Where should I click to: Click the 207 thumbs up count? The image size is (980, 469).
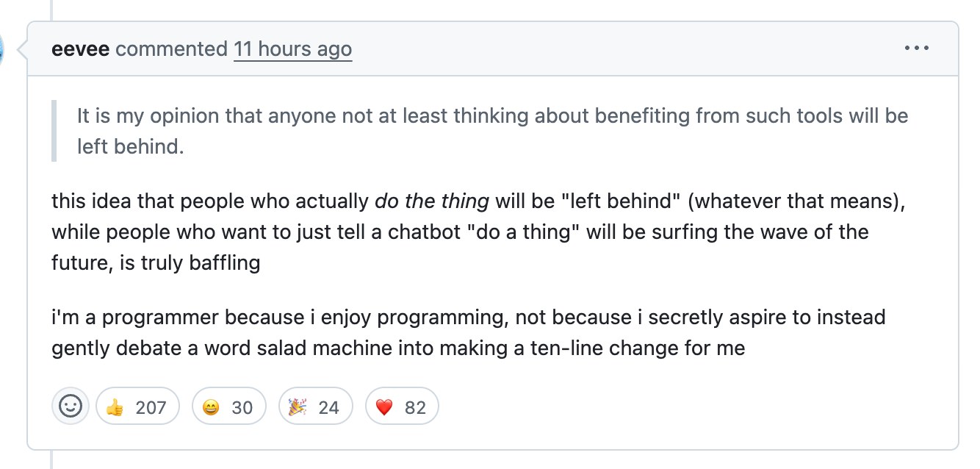[x=151, y=407]
